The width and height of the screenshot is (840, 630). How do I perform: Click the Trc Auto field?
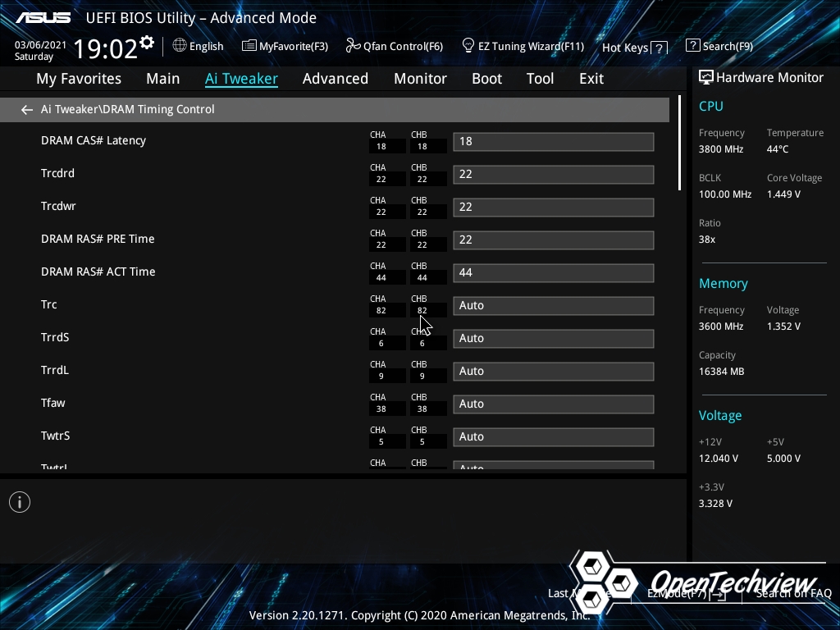(x=554, y=305)
